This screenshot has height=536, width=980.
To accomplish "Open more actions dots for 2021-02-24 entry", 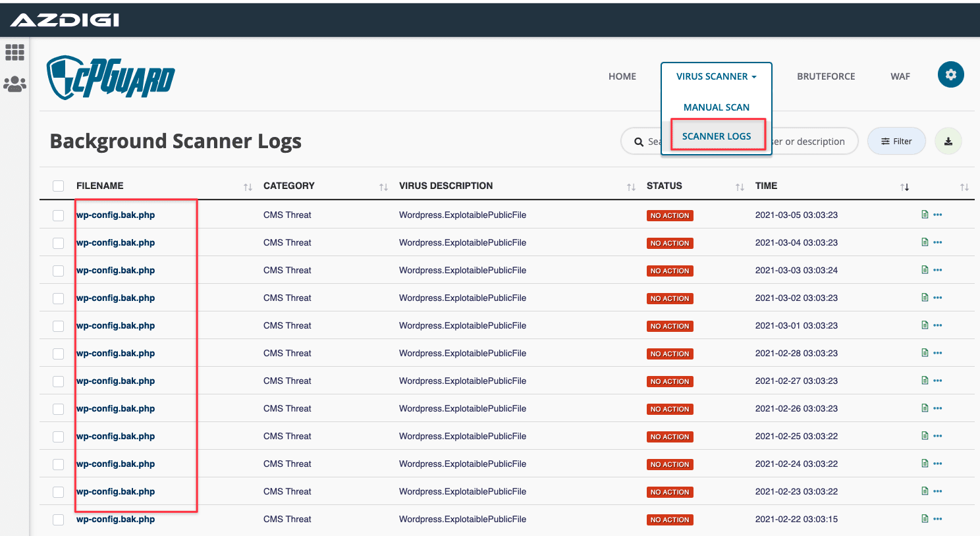I will point(938,464).
